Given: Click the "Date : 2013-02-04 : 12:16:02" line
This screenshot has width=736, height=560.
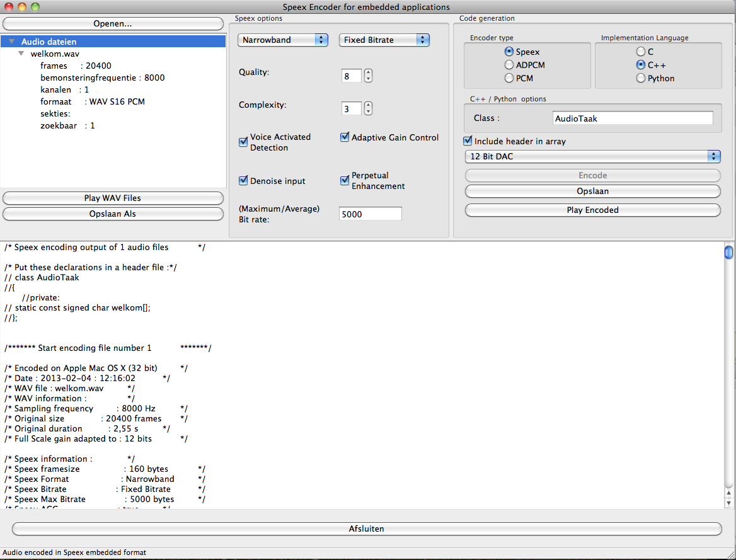Looking at the screenshot, I should (x=88, y=379).
